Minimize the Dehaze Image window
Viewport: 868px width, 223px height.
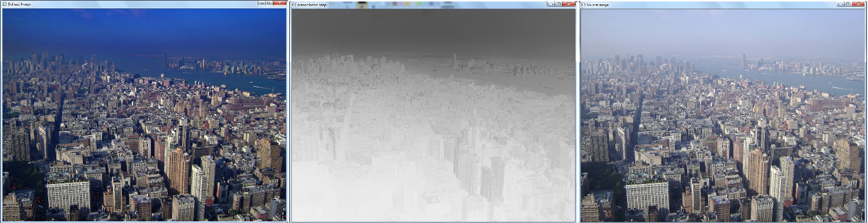(x=261, y=3)
